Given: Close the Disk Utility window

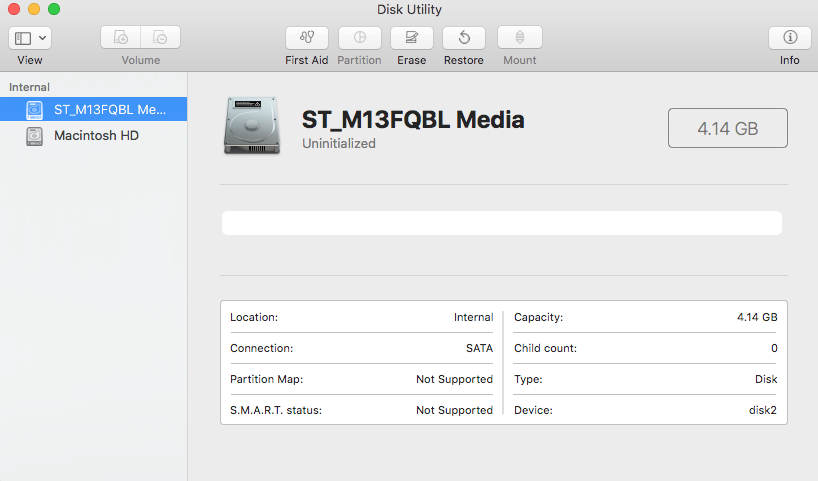Looking at the screenshot, I should (14, 9).
